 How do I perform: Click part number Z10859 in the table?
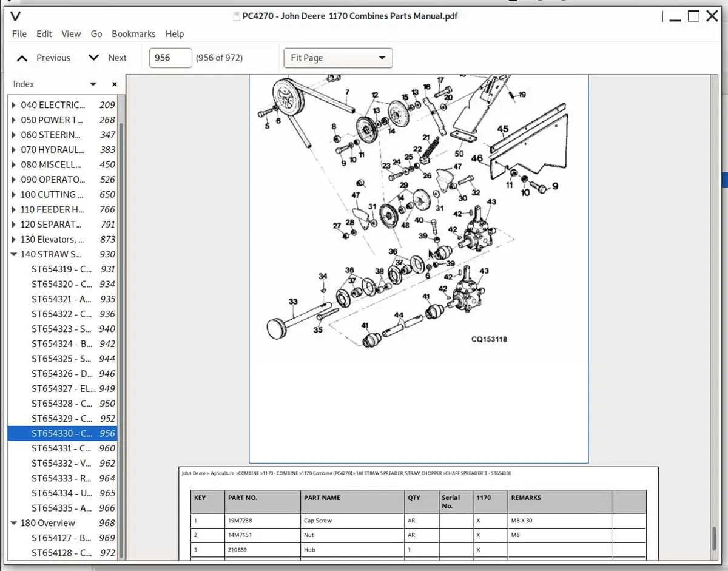[237, 550]
